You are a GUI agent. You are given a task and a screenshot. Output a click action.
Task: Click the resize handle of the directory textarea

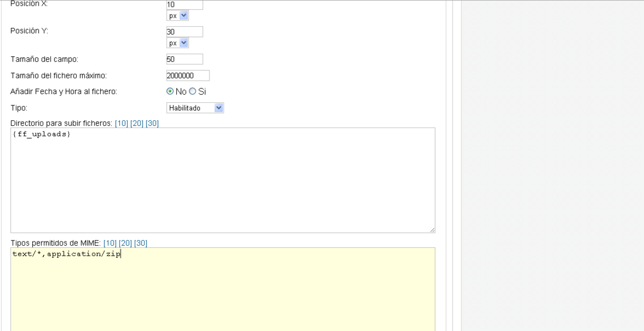432,230
